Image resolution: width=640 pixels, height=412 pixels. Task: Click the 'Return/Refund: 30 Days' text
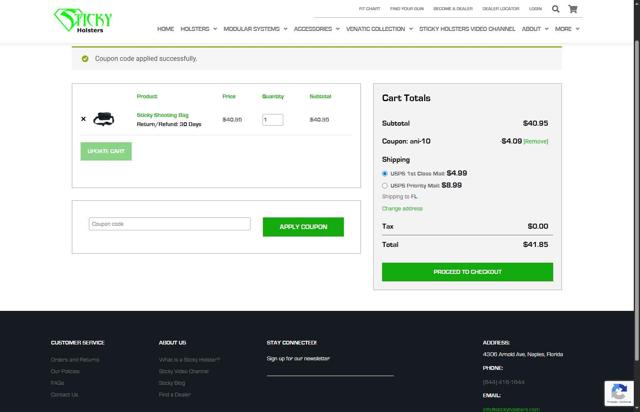[x=169, y=124]
